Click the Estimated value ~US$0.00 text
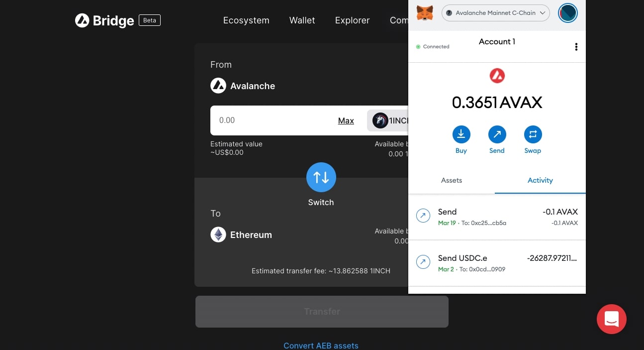 236,148
